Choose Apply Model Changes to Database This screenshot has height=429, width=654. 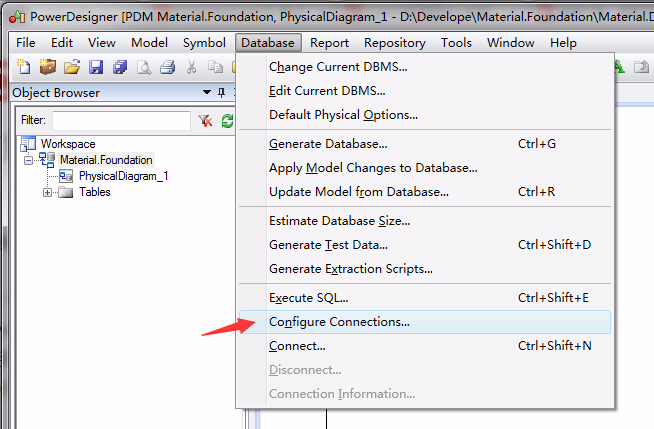pyautogui.click(x=425, y=168)
